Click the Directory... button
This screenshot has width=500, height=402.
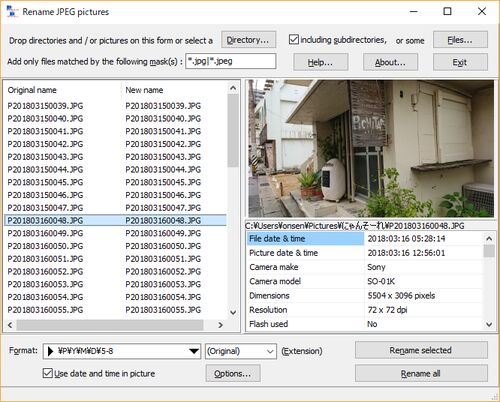(x=248, y=40)
